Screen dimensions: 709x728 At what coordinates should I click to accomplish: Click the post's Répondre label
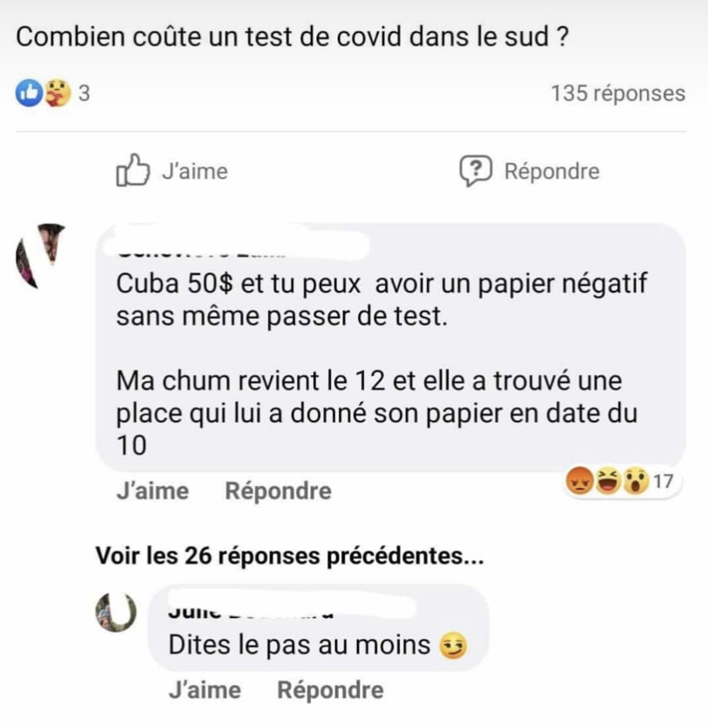point(552,171)
